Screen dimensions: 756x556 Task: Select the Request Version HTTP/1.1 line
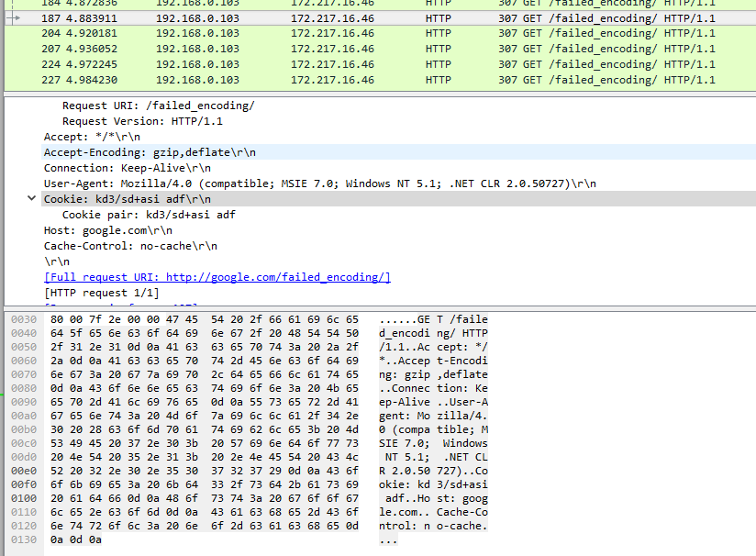pos(142,121)
